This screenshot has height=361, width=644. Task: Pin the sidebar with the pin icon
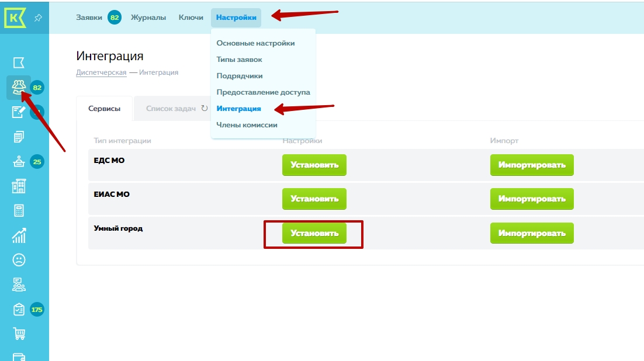tap(38, 18)
